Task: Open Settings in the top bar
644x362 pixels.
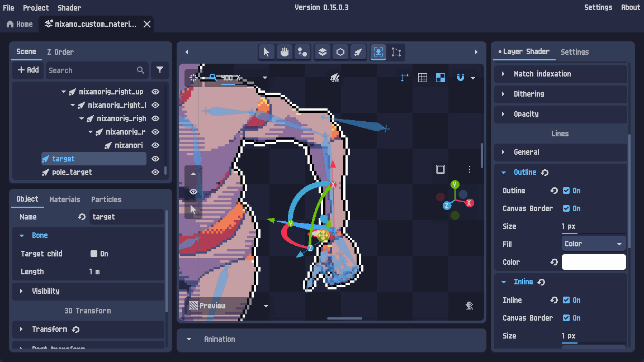Action: (598, 7)
